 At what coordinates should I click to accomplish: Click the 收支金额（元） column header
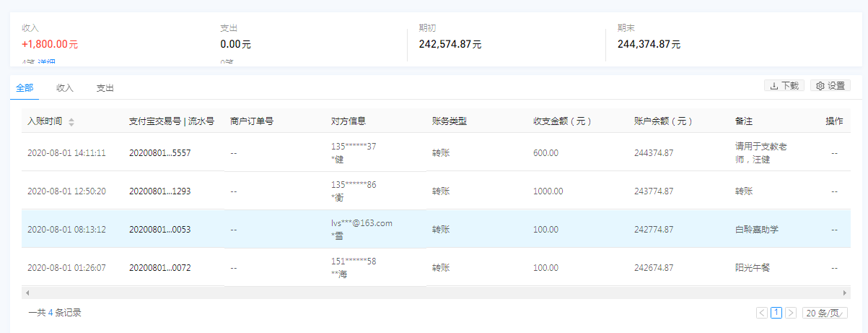click(x=562, y=121)
